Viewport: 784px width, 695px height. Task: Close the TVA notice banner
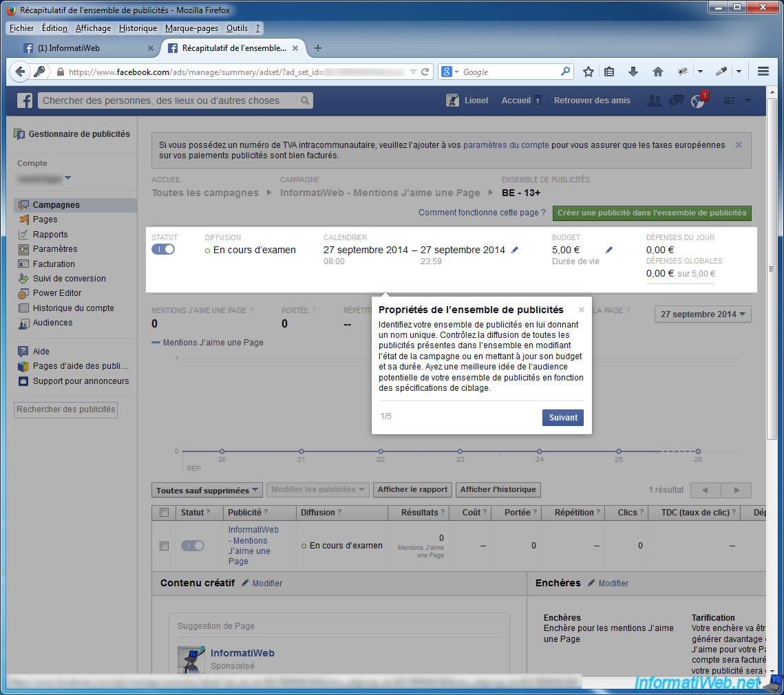[739, 145]
